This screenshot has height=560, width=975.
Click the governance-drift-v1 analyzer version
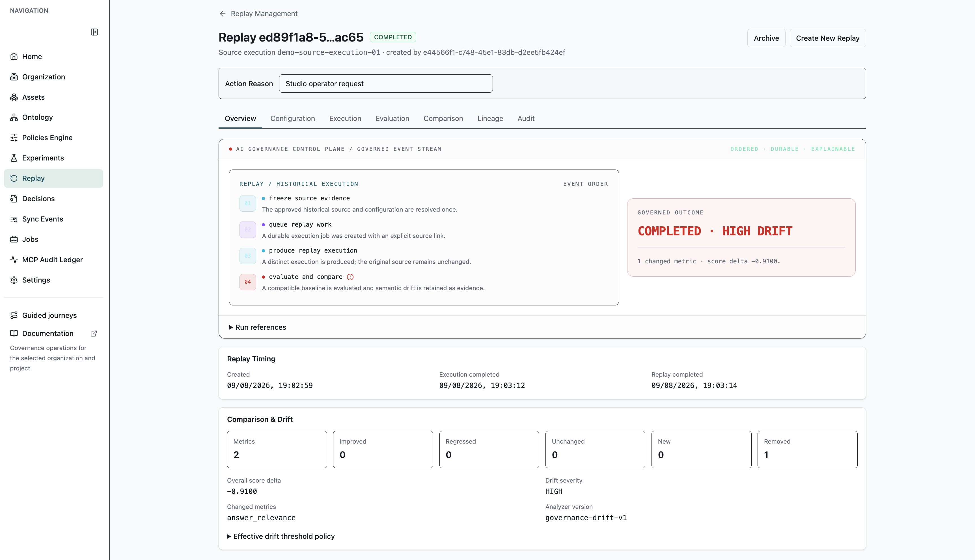586,518
